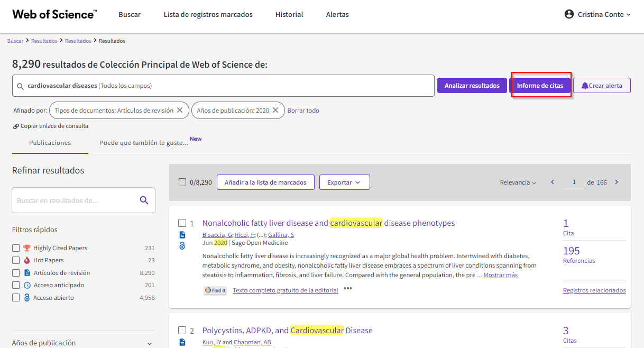
Task: Click open access icon under result 1
Action: (x=182, y=246)
